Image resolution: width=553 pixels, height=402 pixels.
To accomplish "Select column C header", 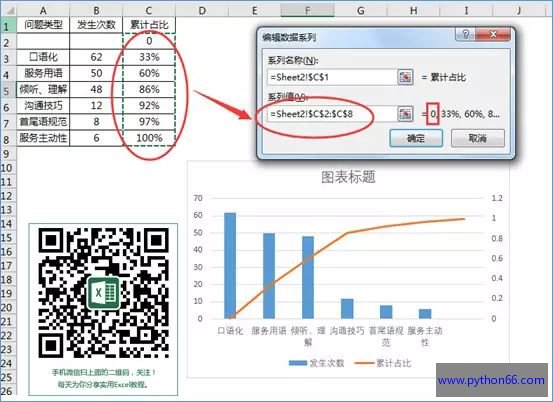I will [149, 10].
